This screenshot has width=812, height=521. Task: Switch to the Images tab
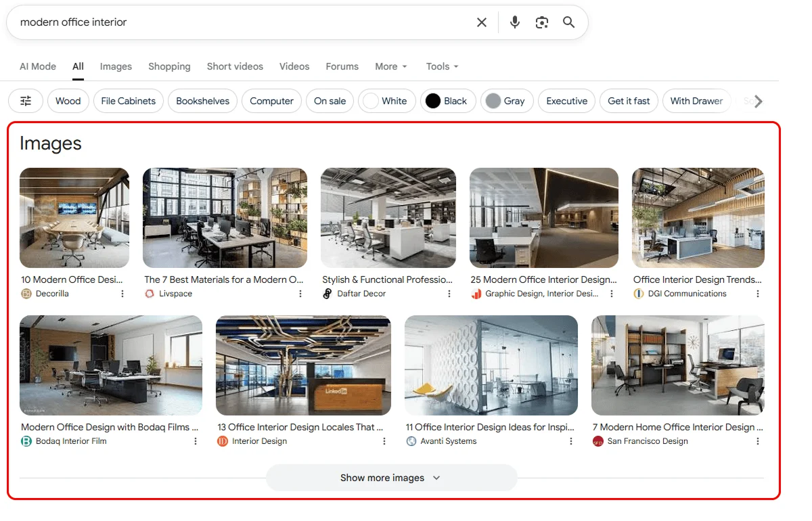(x=116, y=66)
